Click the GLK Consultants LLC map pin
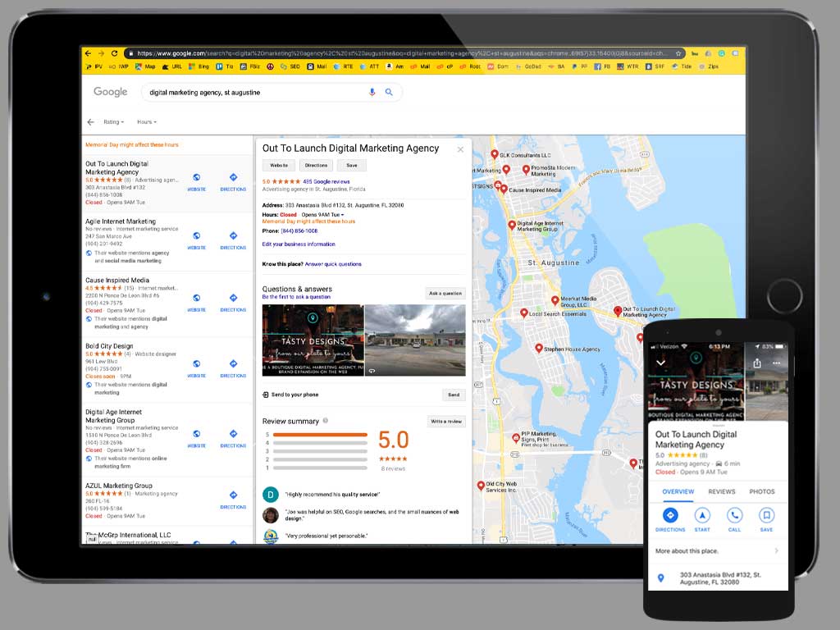 click(495, 155)
